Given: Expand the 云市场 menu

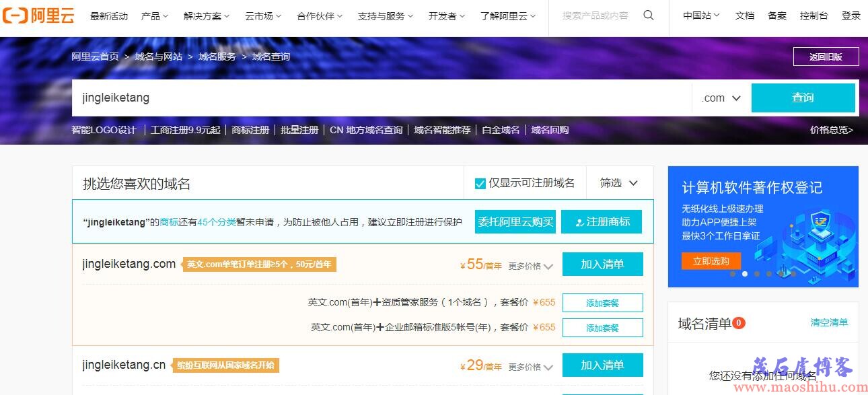Looking at the screenshot, I should 263,15.
